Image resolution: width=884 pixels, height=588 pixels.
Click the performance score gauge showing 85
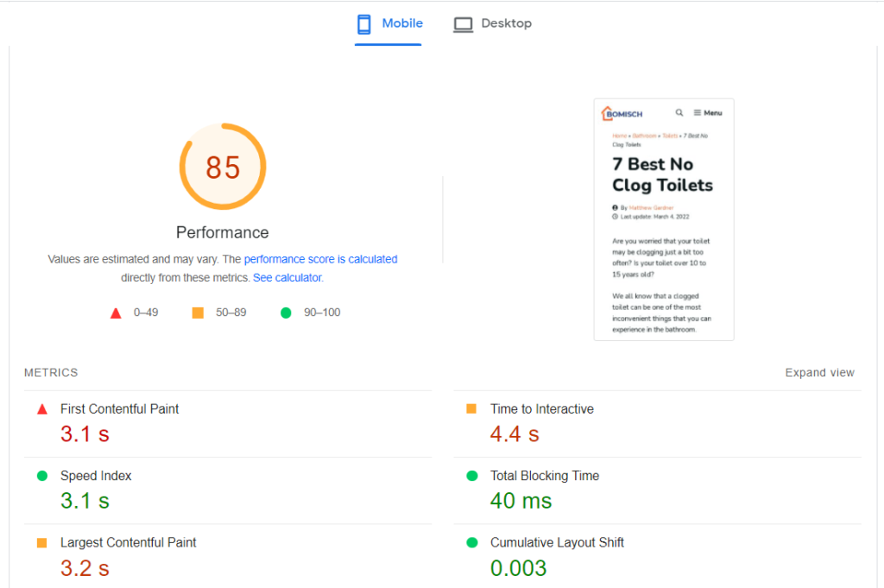click(223, 167)
